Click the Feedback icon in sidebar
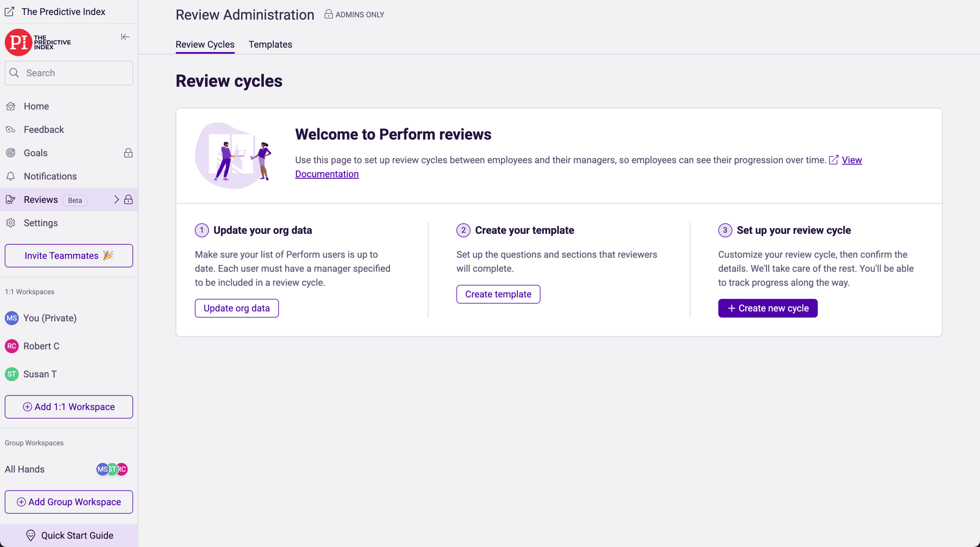980x547 pixels. point(11,130)
